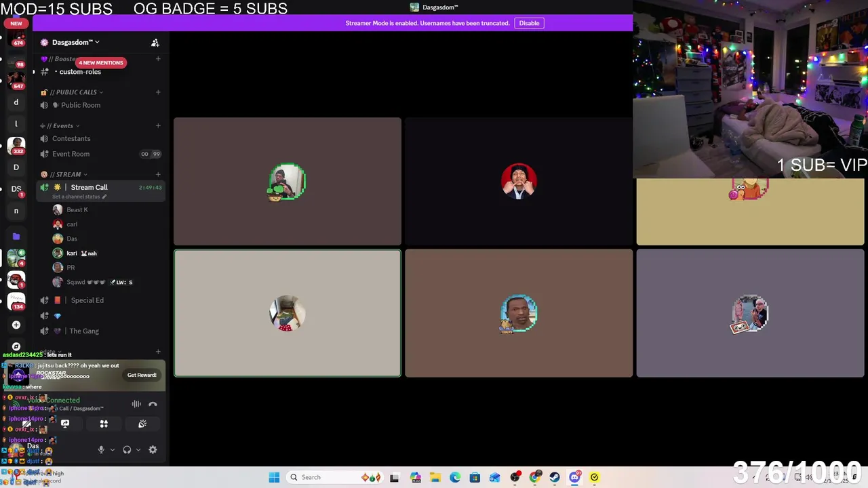Open the Dasgasdom server dropdown menu
868x488 pixels.
[x=76, y=42]
